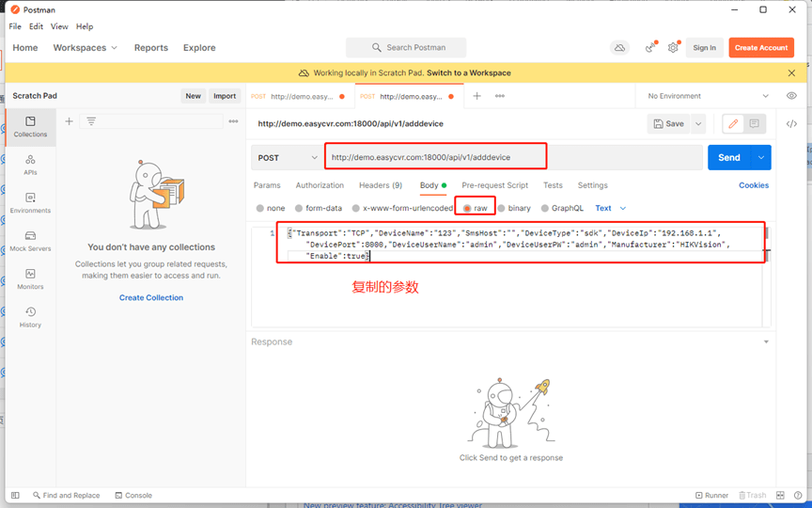Open the Edit menu

[37, 26]
